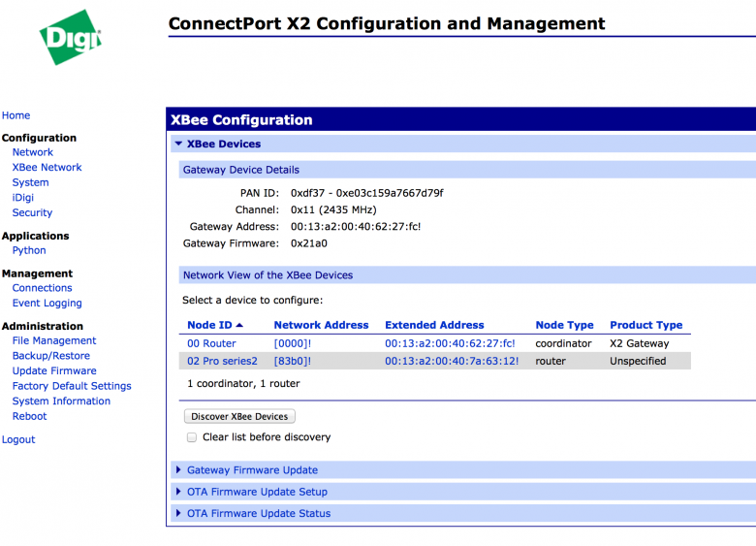The image size is (756, 546).
Task: Open iDigi configuration
Action: [23, 198]
